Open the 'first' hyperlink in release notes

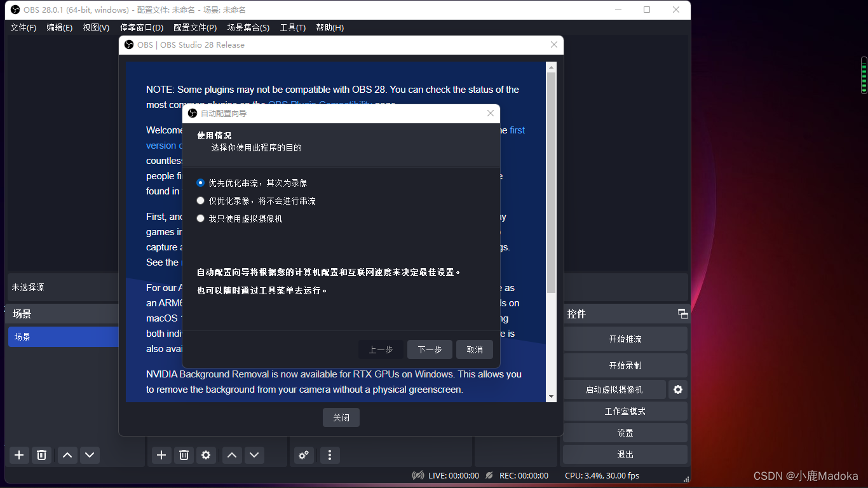[x=517, y=130]
